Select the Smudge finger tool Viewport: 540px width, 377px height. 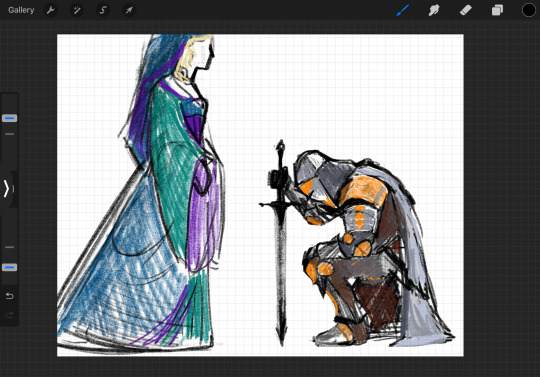click(434, 10)
